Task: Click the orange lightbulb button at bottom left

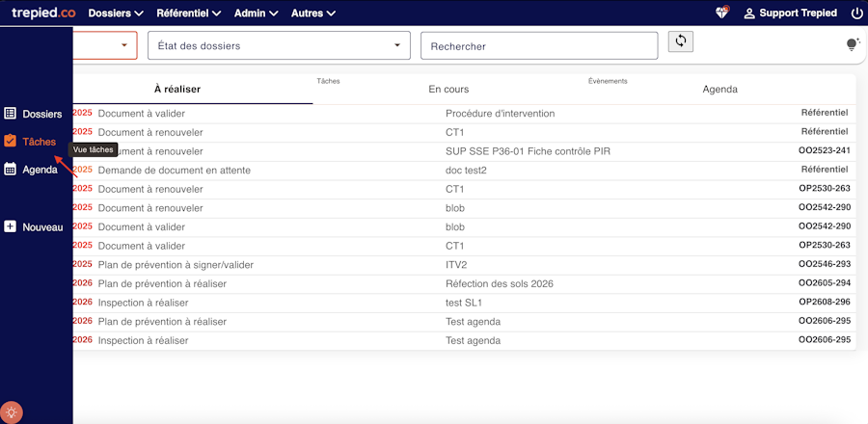Action: [x=13, y=410]
